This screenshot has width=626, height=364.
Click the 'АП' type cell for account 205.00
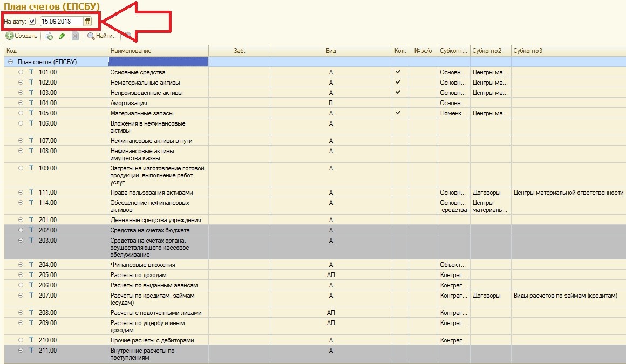tap(331, 275)
